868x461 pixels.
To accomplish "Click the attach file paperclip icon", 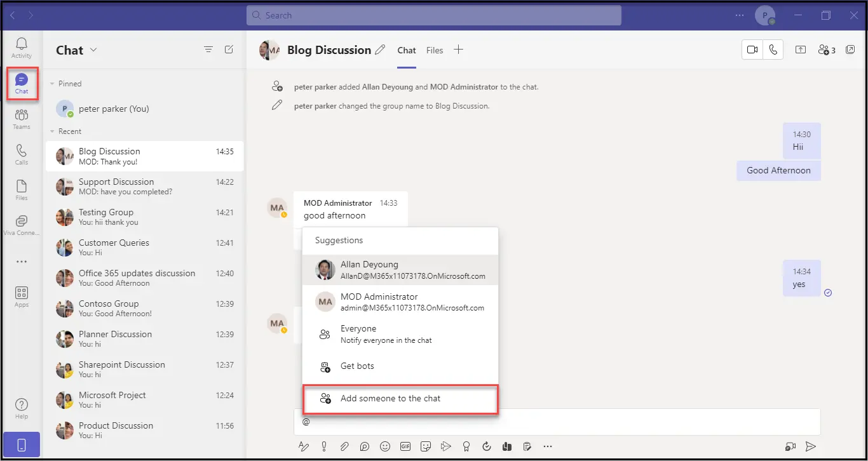I will pyautogui.click(x=344, y=446).
